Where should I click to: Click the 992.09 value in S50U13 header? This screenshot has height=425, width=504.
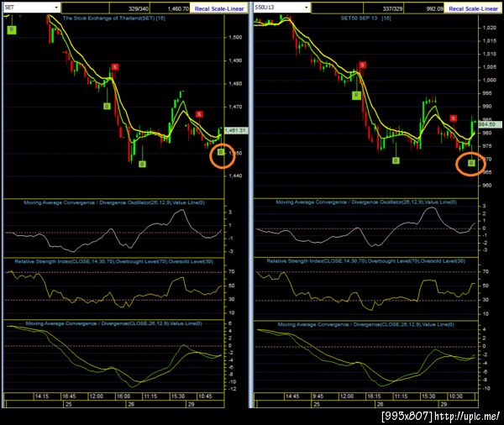[423, 8]
